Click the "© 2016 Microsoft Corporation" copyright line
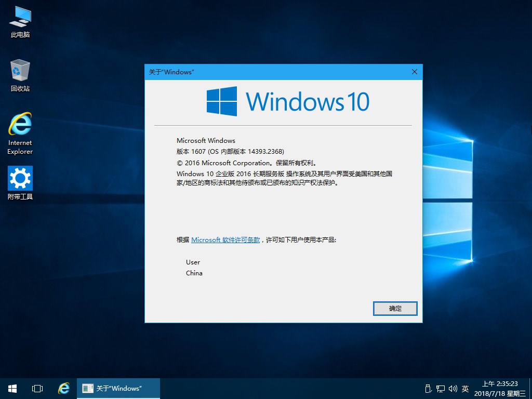 [x=247, y=163]
